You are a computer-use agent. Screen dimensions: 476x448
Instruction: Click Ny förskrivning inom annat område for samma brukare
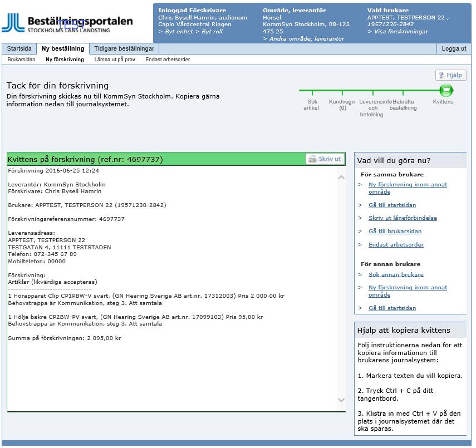click(x=408, y=188)
